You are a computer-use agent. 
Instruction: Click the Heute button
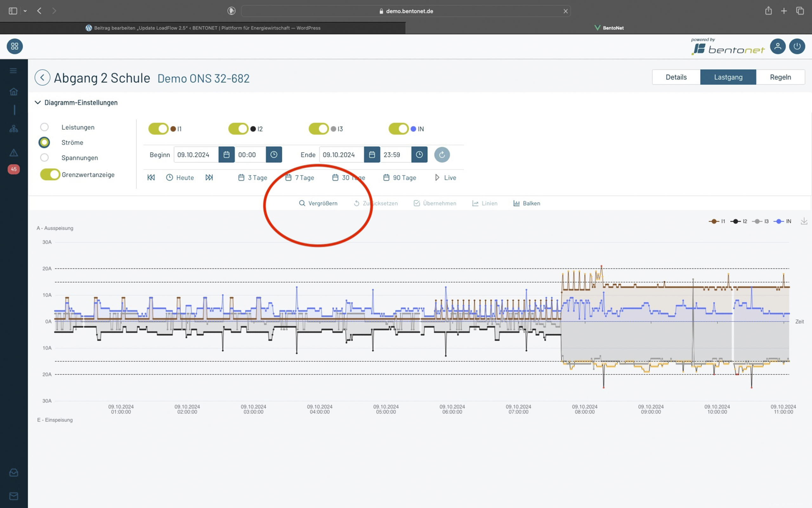[180, 177]
